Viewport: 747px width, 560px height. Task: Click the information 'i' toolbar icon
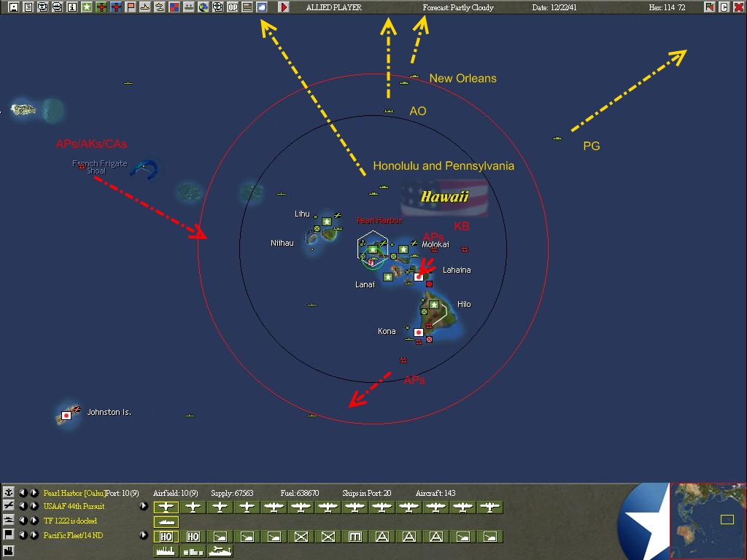click(x=72, y=7)
